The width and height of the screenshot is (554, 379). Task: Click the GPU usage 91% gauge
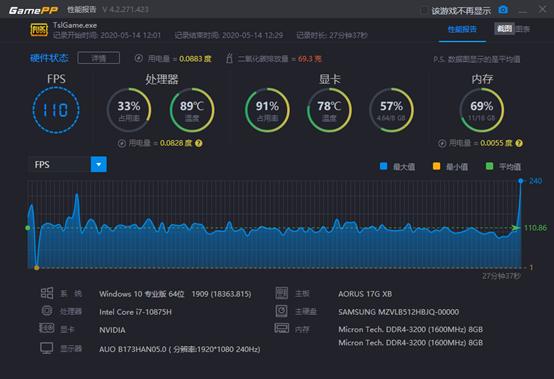pyautogui.click(x=267, y=110)
